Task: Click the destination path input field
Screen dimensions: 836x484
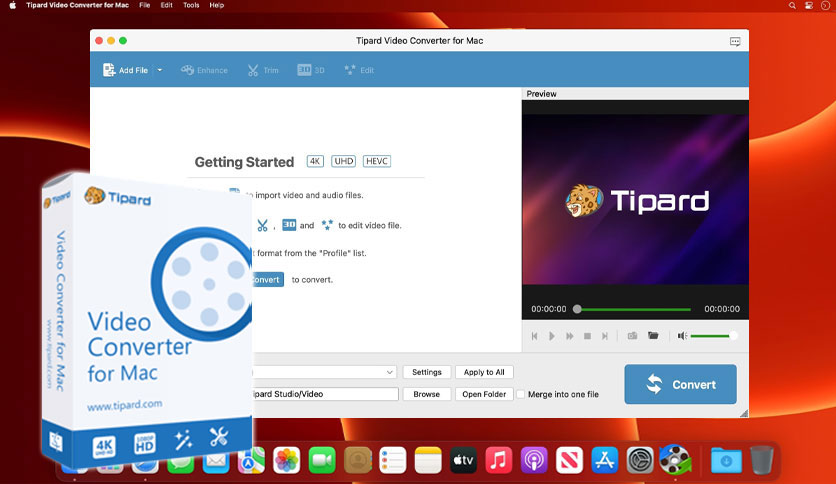Action: click(x=325, y=394)
